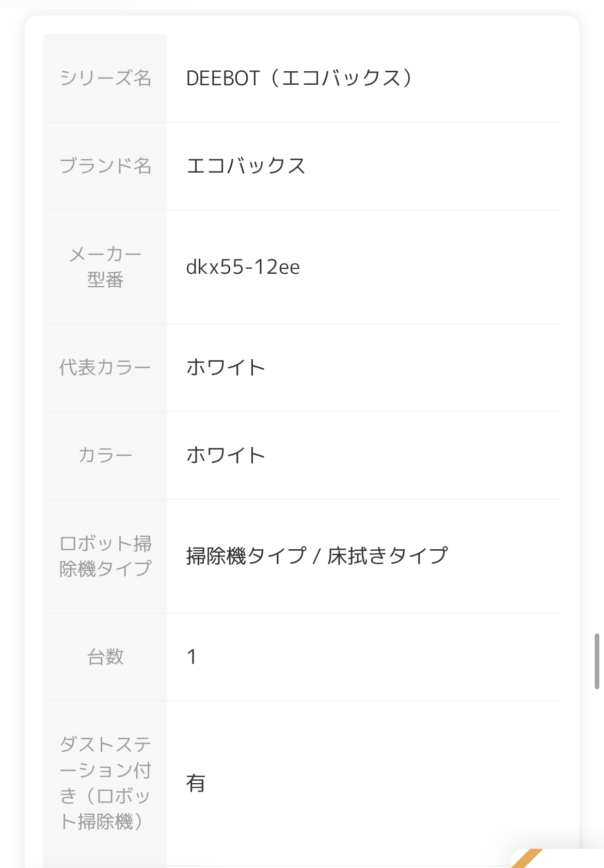Select the ダストステーション付き label cell
Image resolution: width=604 pixels, height=868 pixels.
pyautogui.click(x=105, y=783)
